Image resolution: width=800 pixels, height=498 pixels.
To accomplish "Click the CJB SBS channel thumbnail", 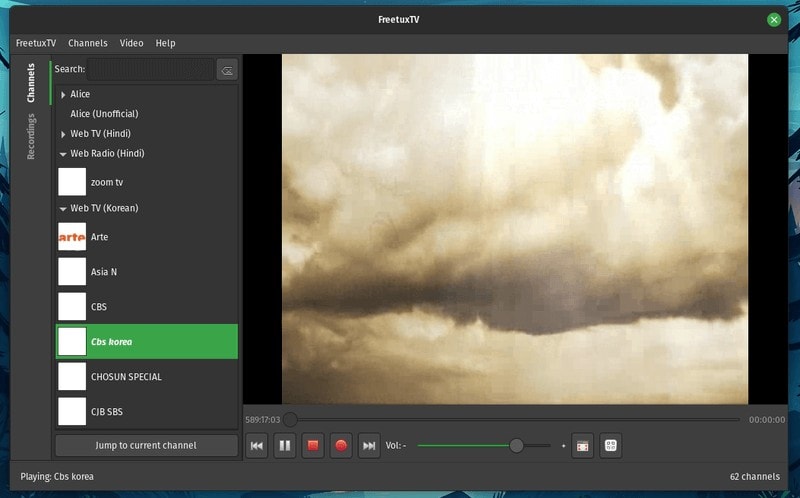I will (x=72, y=411).
